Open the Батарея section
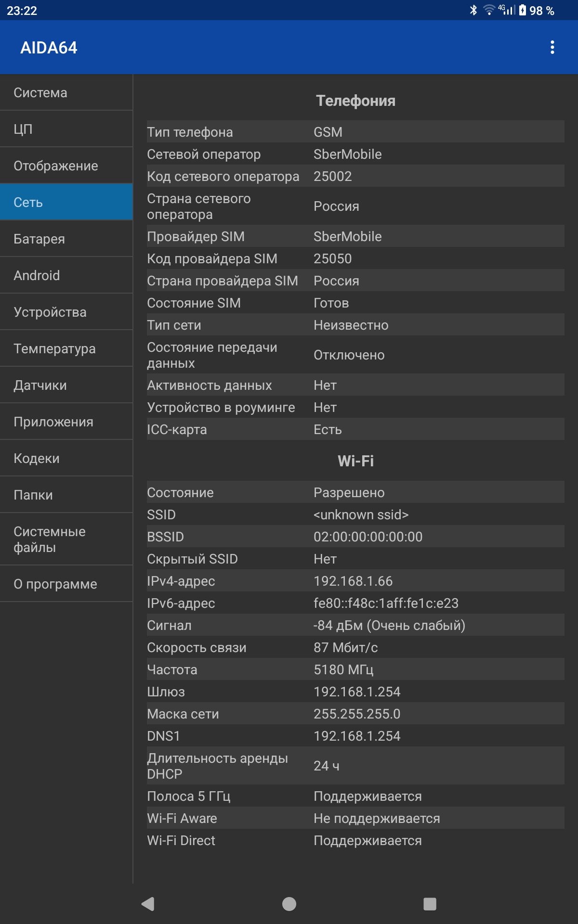 click(x=66, y=239)
